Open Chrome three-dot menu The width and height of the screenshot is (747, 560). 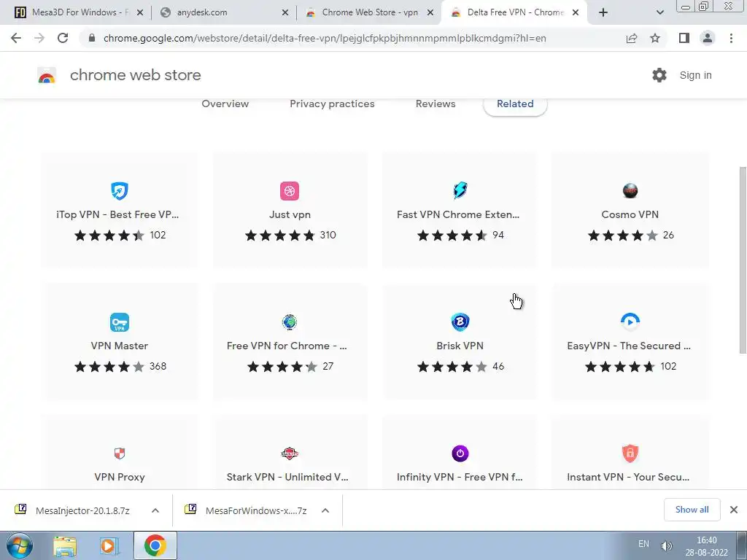coord(731,38)
